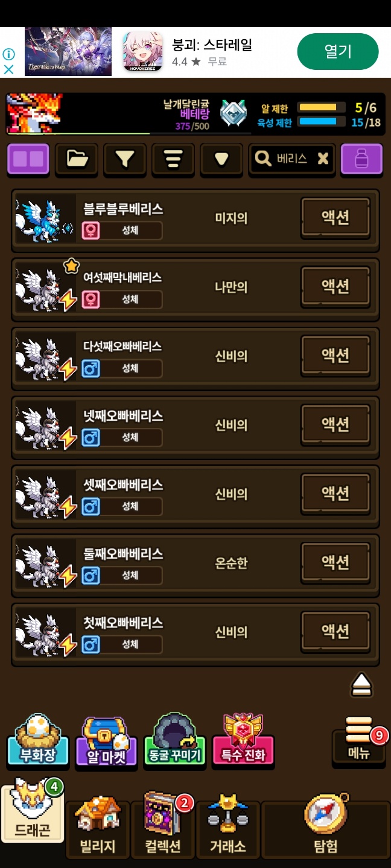Open the sort lines icon
Screen dimensions: 391x868
pos(173,159)
